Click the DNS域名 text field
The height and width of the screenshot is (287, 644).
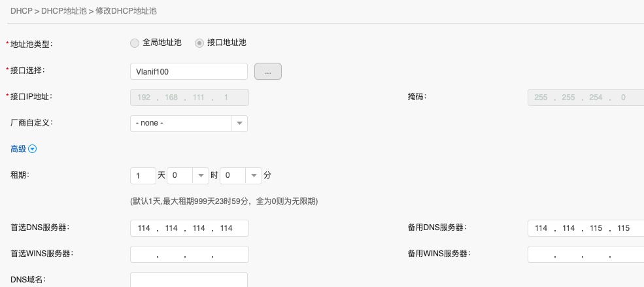click(189, 280)
